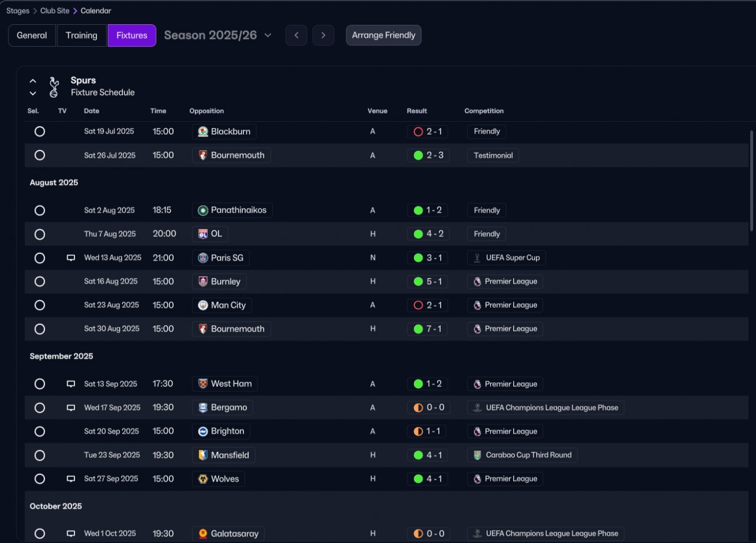Select the radio button for Burnley fixture

[40, 281]
